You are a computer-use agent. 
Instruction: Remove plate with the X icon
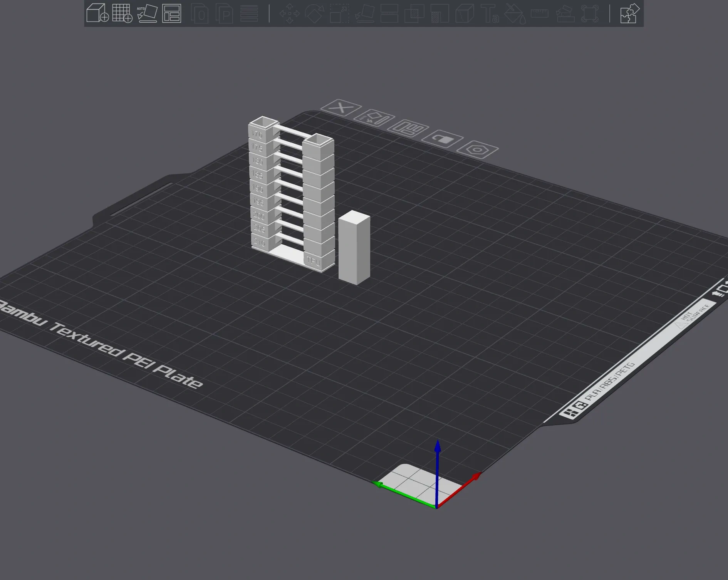(x=341, y=107)
